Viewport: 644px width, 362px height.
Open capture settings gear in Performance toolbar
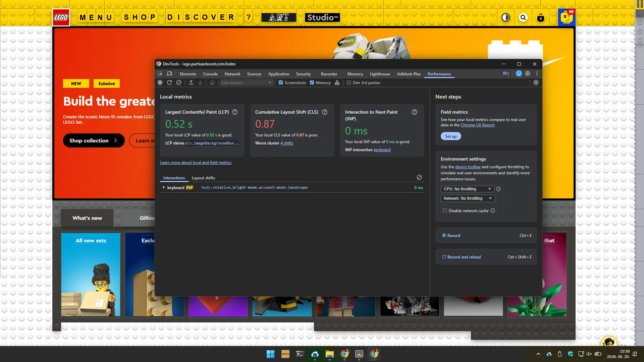[x=536, y=82]
